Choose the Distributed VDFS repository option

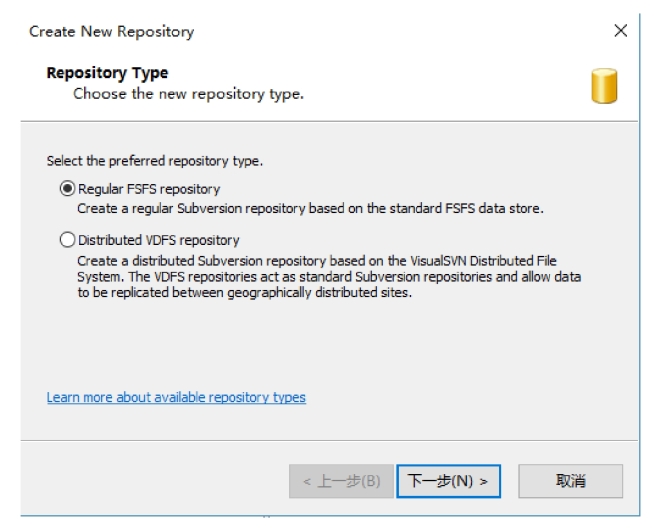tap(67, 240)
